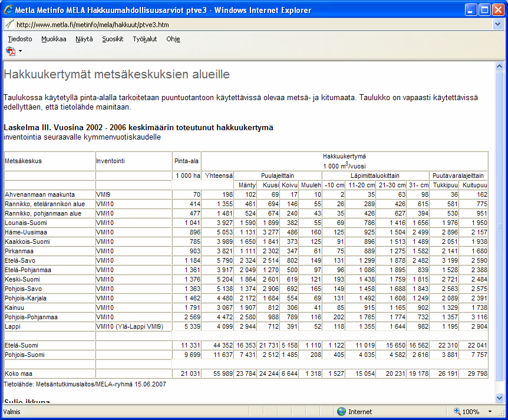Click the 'Pohjois-Karjala' row label
This screenshot has height=420, width=508.
point(25,298)
